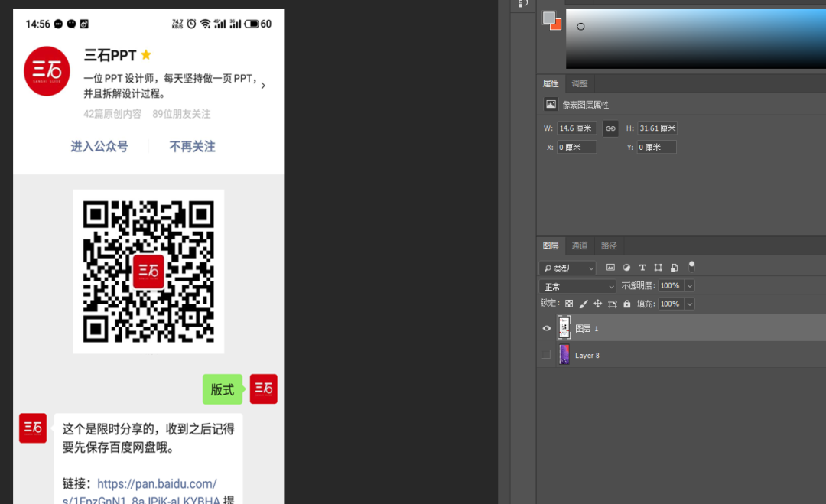Click the 图层 1 layer name

point(587,329)
